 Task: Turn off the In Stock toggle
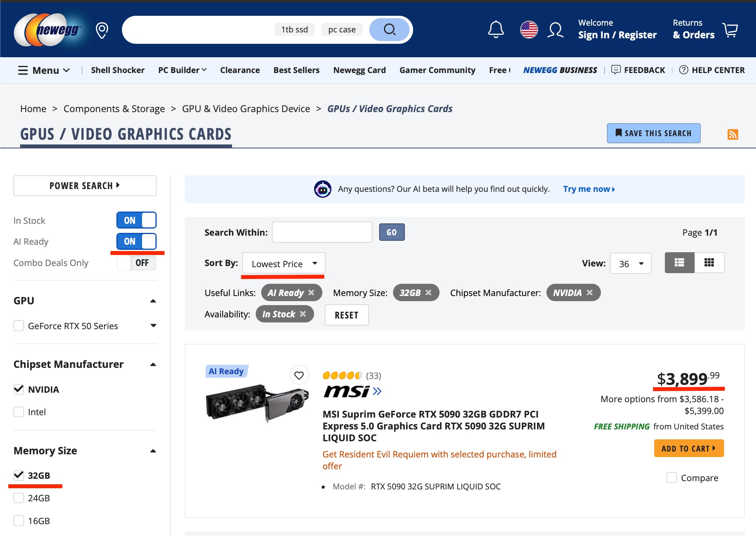pyautogui.click(x=136, y=220)
